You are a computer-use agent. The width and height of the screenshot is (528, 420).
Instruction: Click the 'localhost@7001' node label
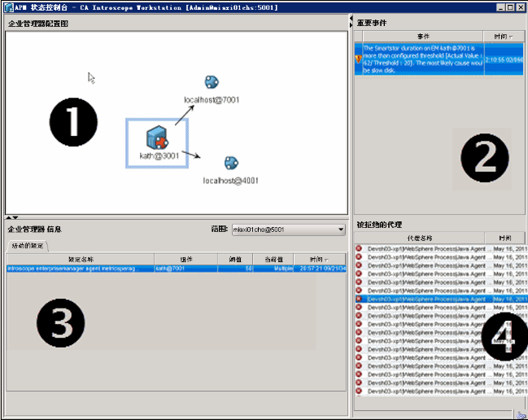[212, 99]
